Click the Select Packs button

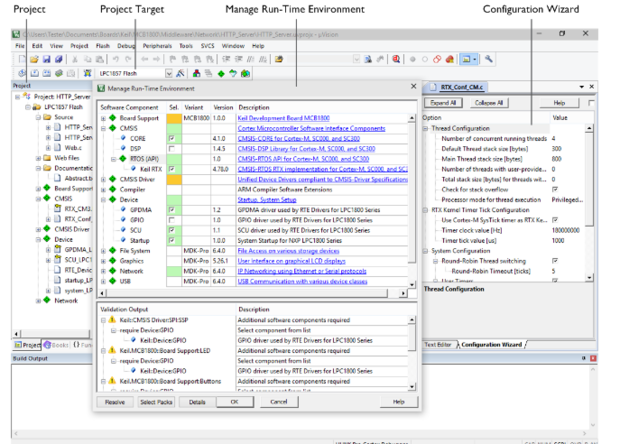pyautogui.click(x=156, y=402)
